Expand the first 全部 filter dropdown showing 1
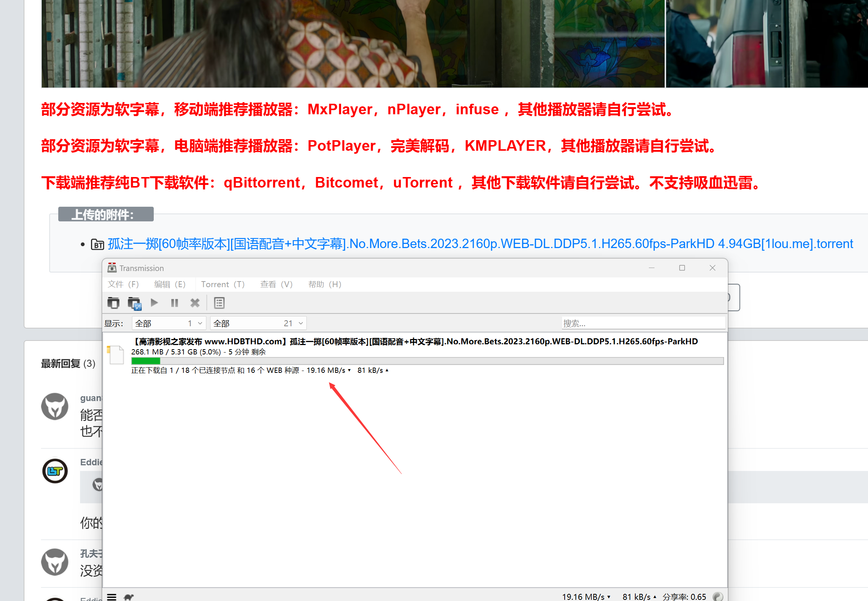The height and width of the screenshot is (601, 868). pyautogui.click(x=169, y=323)
